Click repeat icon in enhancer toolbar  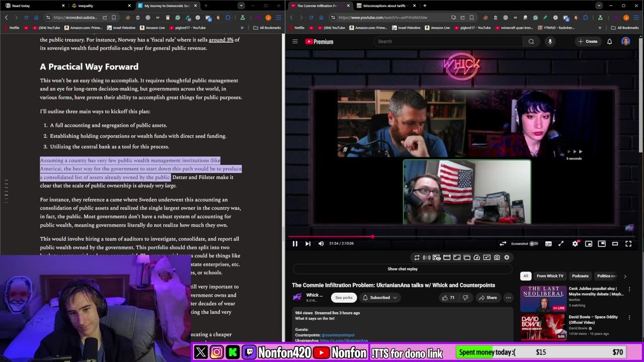417,257
